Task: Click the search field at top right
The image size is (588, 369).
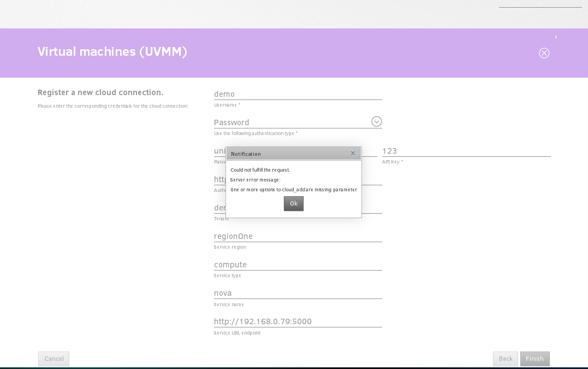Action: point(540,3)
